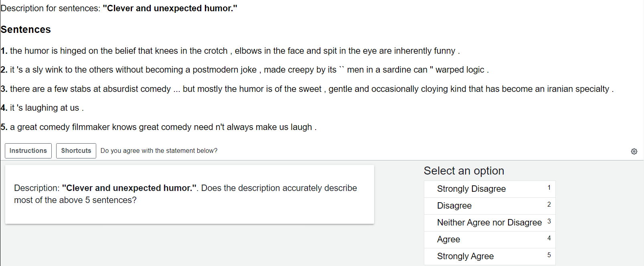644x266 pixels.
Task: Choose the Strongly Agree option
Action: coord(490,256)
